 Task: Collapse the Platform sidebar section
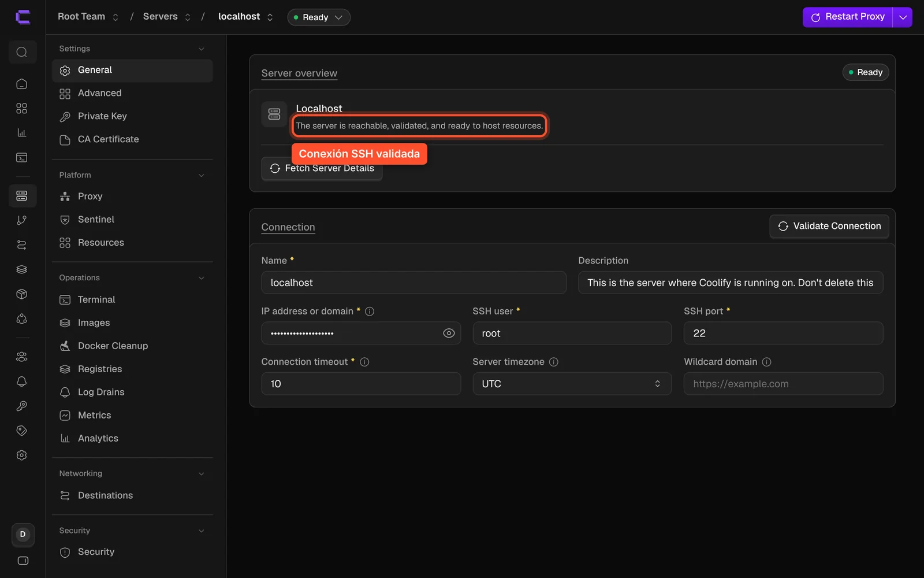[132, 175]
